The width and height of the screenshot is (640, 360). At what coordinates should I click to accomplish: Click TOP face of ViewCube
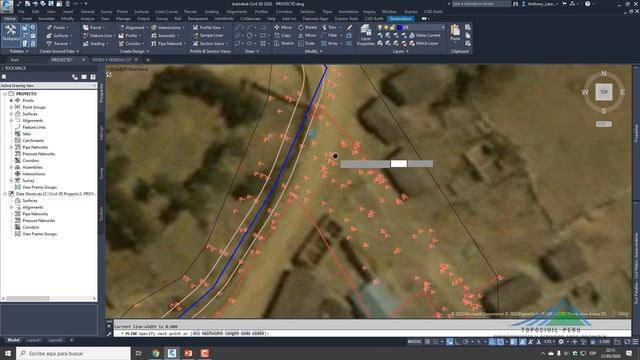coord(604,92)
